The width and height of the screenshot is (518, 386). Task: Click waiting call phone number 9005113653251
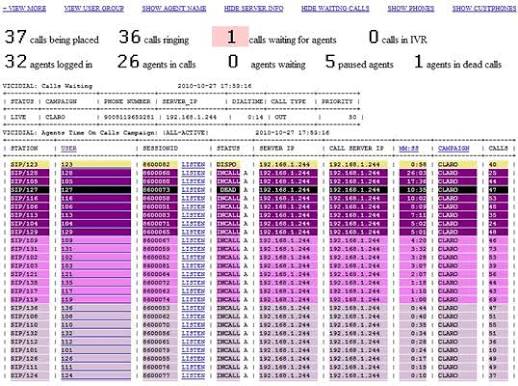click(129, 117)
